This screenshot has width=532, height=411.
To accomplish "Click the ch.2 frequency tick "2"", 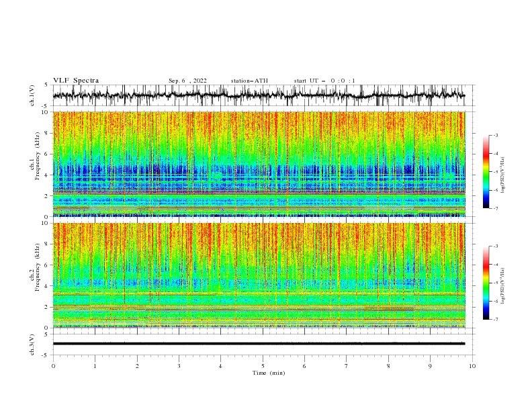I will tap(47, 307).
